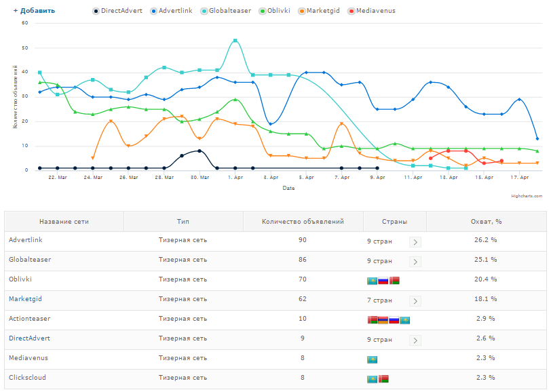Click the Armenia flag in Actionteaser row
This screenshot has width=551, height=392.
(x=383, y=320)
